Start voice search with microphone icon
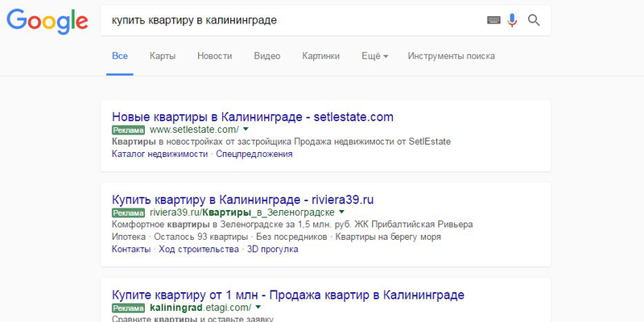The height and width of the screenshot is (322, 644). click(x=513, y=20)
